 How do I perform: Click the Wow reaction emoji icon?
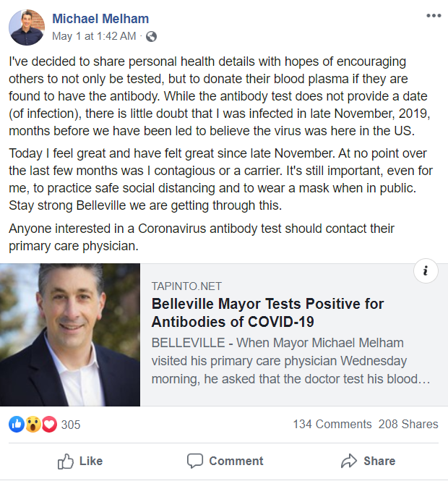[x=33, y=425]
